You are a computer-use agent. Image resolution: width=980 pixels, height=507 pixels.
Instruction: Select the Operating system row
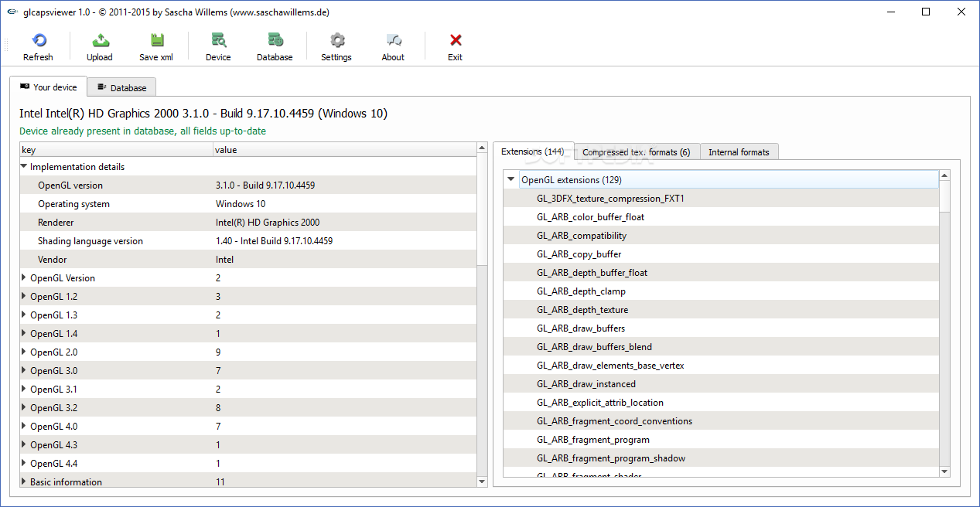click(x=248, y=204)
